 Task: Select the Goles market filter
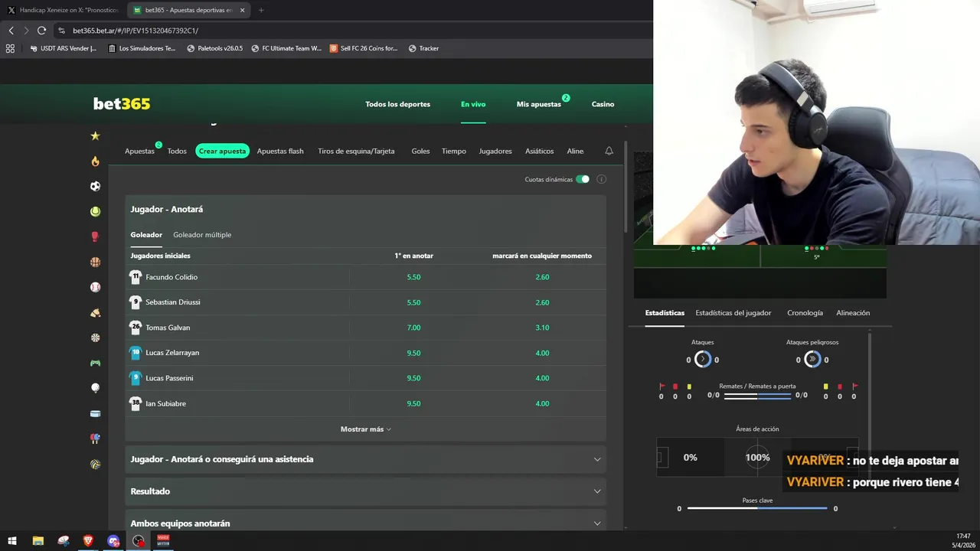420,151
